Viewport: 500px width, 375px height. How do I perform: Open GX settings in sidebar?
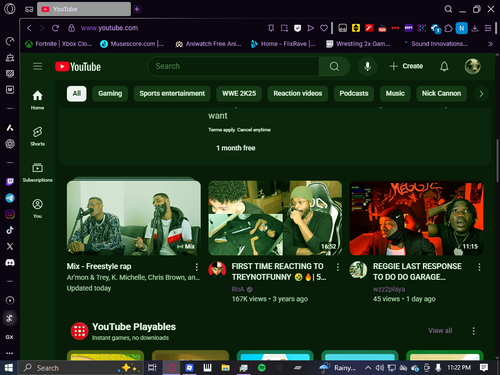tap(9, 337)
